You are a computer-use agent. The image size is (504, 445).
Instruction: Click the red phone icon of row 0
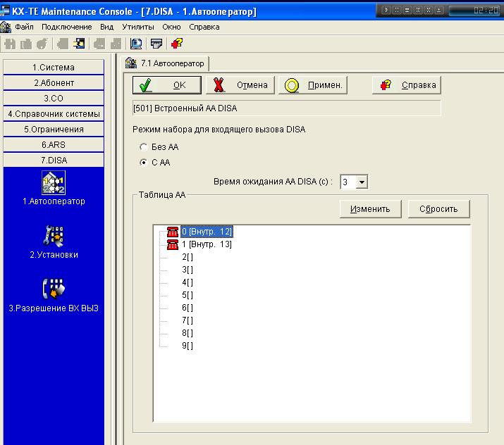[x=173, y=232]
